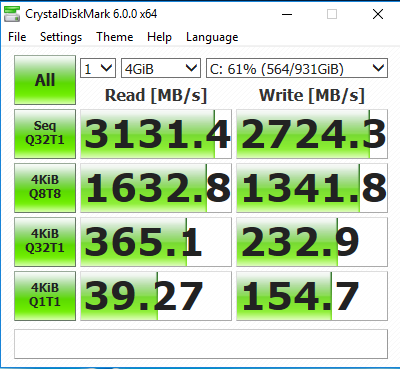Close the CrystalDiskMark window
The height and width of the screenshot is (369, 400).
[x=378, y=14]
